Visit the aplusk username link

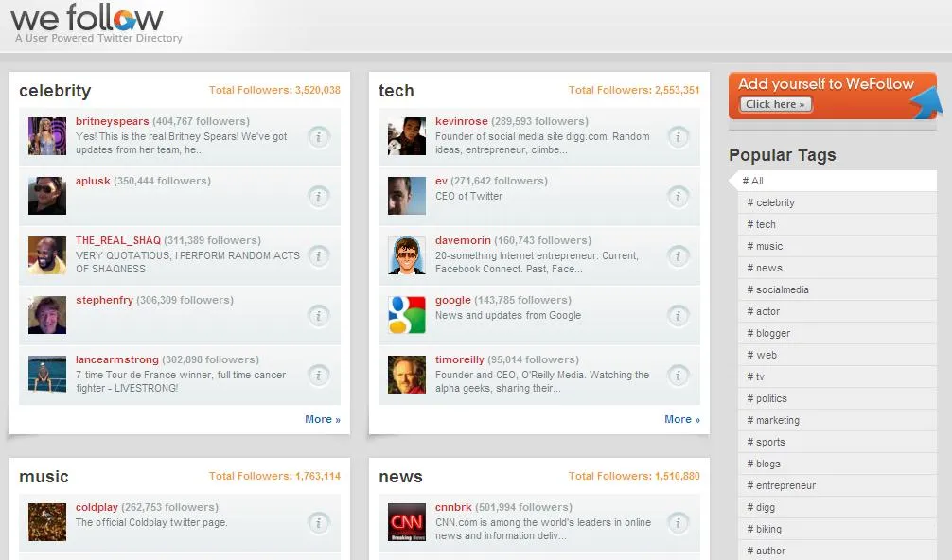(x=93, y=181)
